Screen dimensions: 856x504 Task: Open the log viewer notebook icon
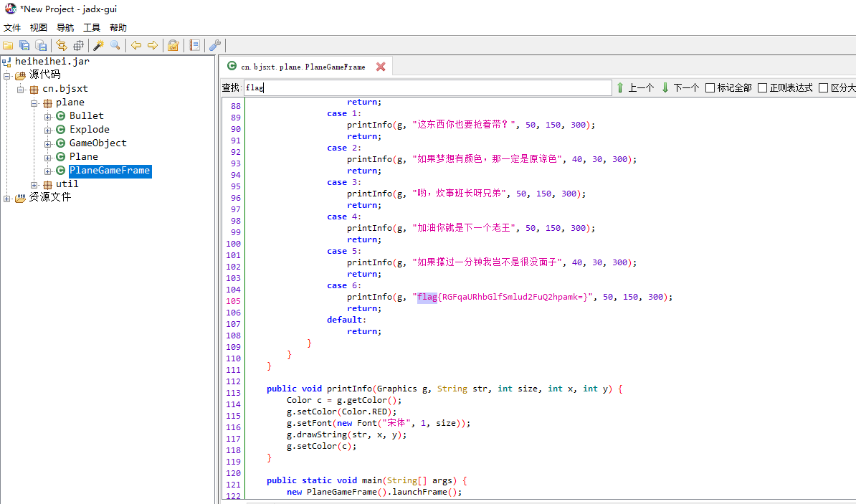(195, 45)
